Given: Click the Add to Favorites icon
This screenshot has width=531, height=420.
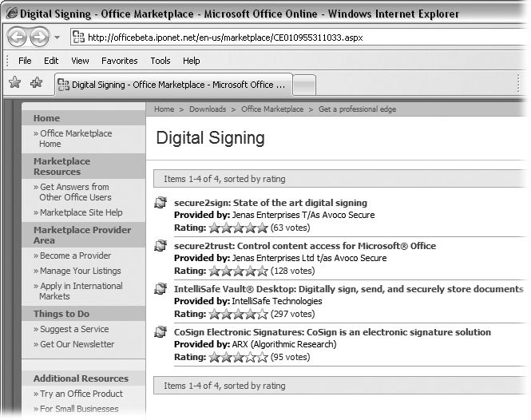Looking at the screenshot, I should tap(36, 83).
